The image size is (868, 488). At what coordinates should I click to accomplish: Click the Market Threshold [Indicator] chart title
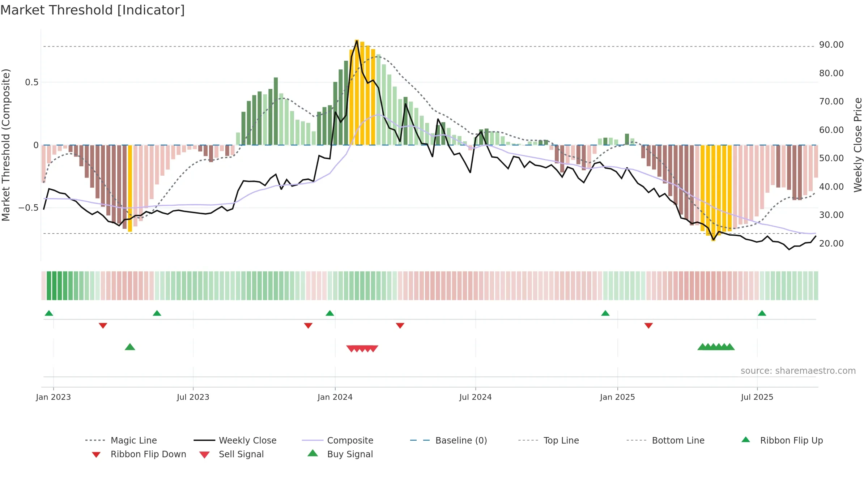93,10
